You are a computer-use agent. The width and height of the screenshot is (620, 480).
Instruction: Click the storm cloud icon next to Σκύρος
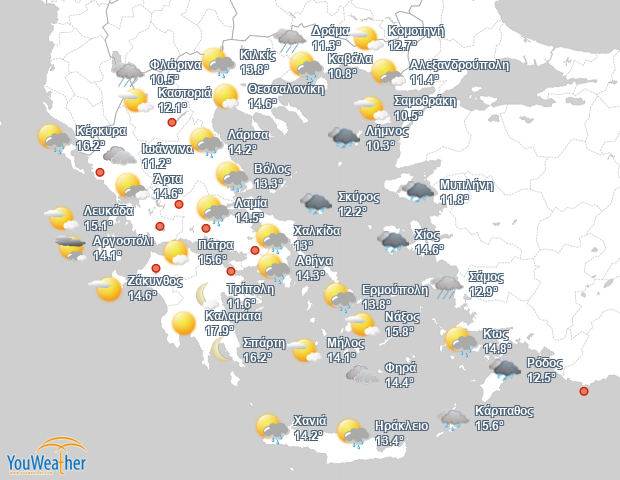tap(316, 204)
